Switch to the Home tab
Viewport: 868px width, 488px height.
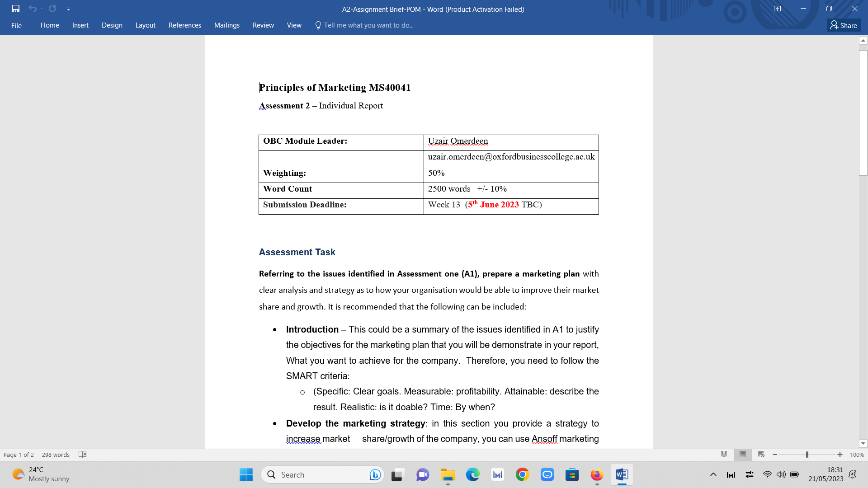point(50,25)
